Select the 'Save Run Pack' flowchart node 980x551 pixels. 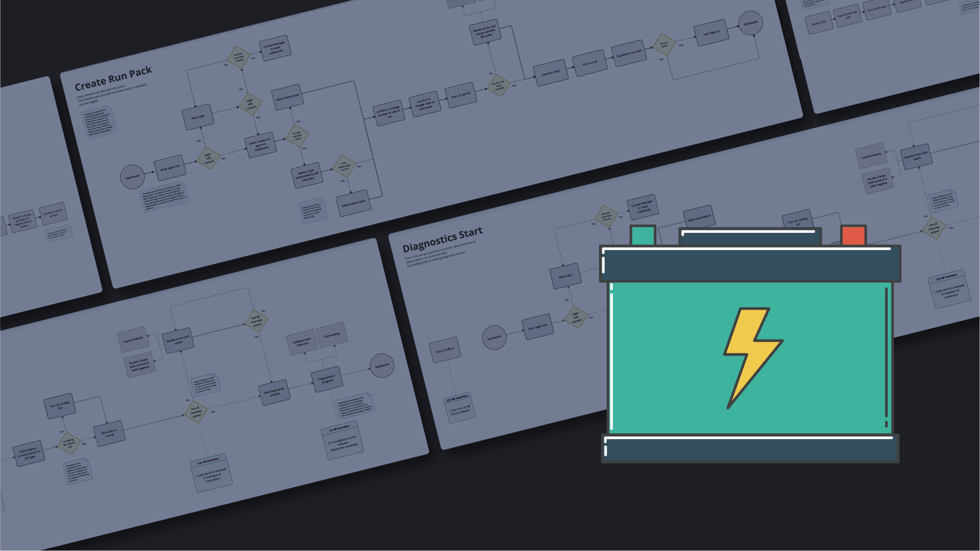(x=550, y=73)
